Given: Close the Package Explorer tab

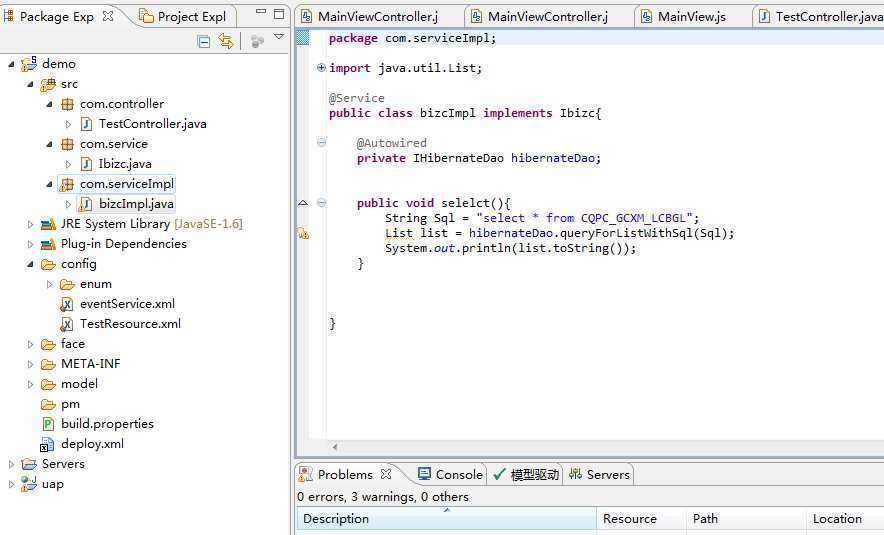Looking at the screenshot, I should tap(108, 16).
